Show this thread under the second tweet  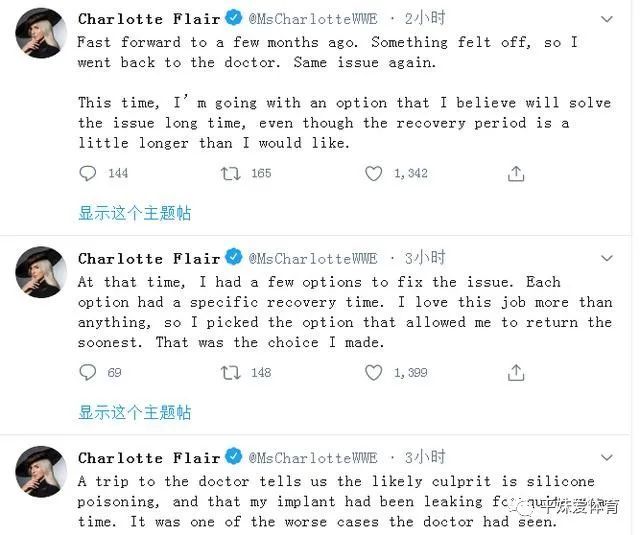pos(134,412)
